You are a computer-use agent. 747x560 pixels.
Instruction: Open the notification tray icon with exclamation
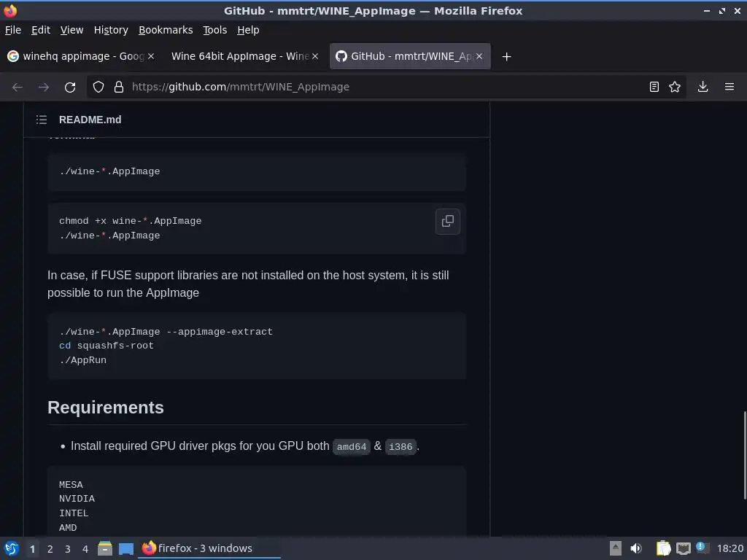point(702,548)
